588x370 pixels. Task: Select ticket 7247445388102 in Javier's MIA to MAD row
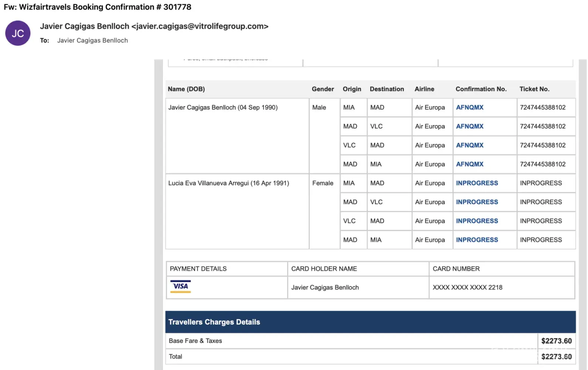[543, 107]
